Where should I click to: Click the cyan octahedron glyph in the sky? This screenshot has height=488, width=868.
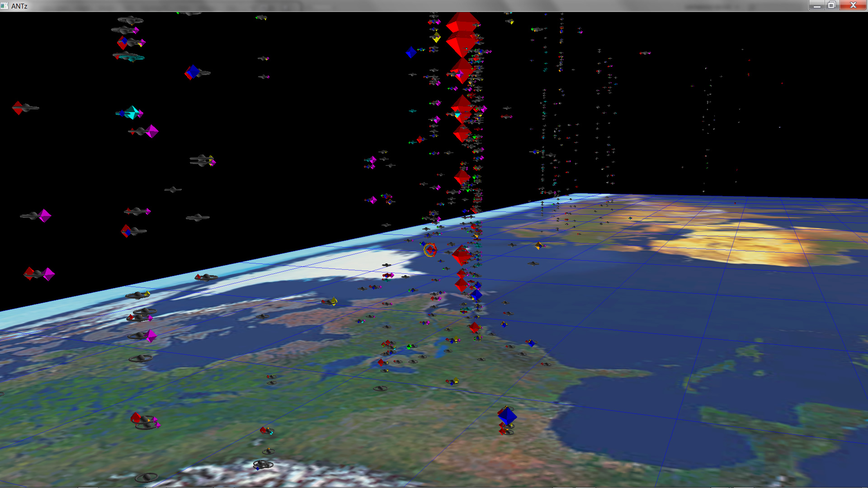tap(132, 113)
